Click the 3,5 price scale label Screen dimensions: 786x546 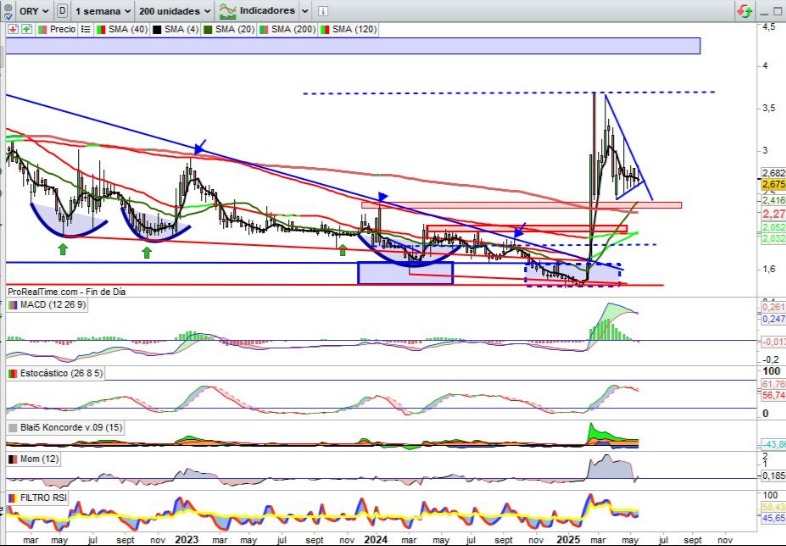[x=768, y=108]
